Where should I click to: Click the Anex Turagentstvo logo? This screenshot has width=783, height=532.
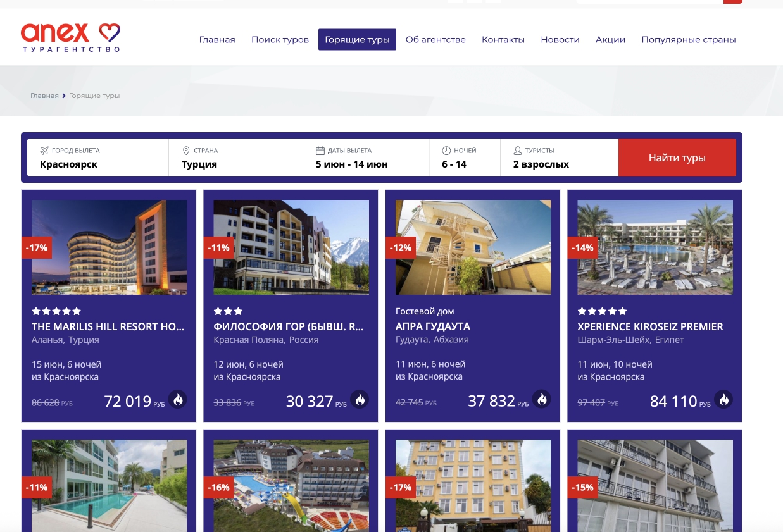tap(70, 38)
